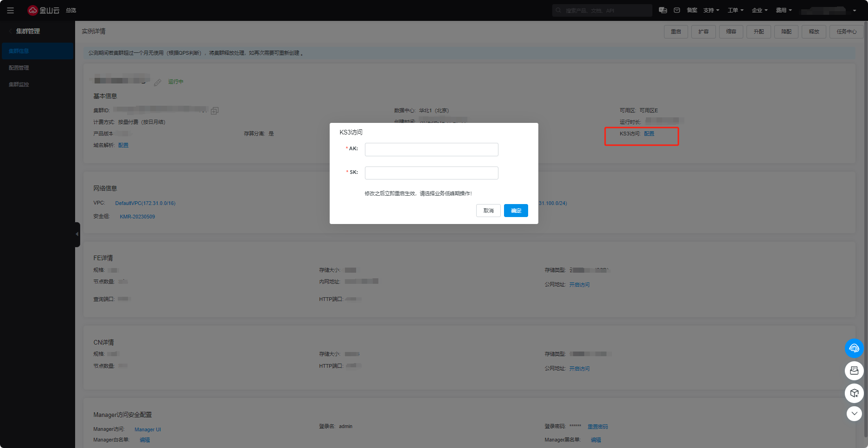Click the header search box
Viewport: 868px width, 448px height.
click(602, 10)
